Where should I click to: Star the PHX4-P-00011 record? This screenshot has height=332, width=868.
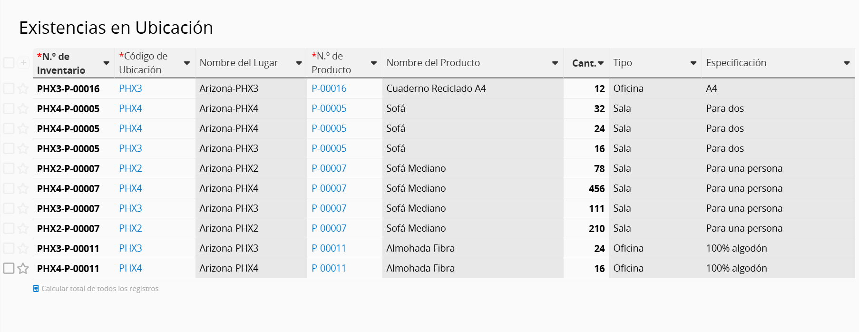pyautogui.click(x=23, y=268)
